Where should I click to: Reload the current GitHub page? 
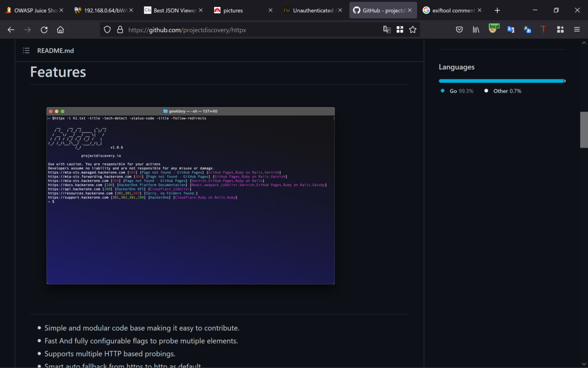pyautogui.click(x=44, y=30)
